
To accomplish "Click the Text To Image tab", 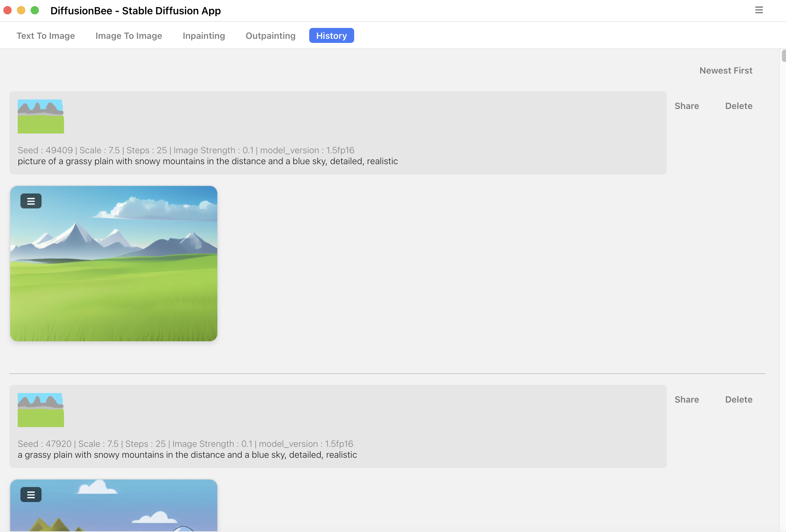I will click(x=46, y=36).
